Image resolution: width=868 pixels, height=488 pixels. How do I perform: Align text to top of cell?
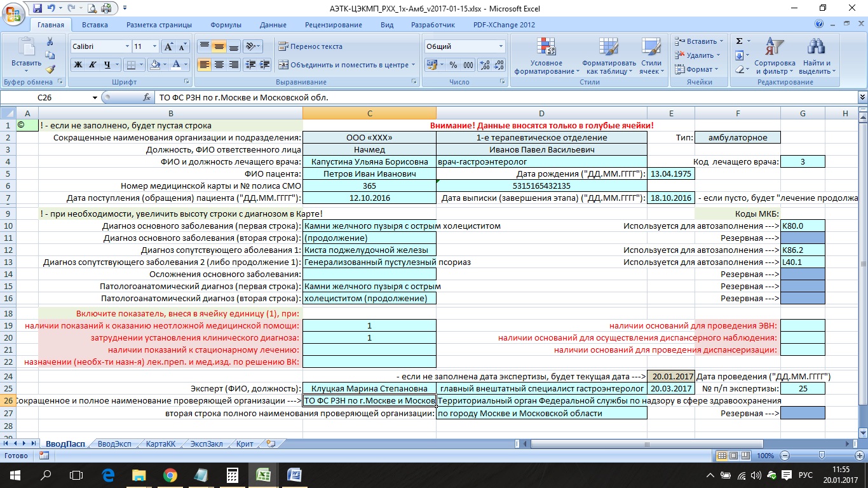click(204, 46)
